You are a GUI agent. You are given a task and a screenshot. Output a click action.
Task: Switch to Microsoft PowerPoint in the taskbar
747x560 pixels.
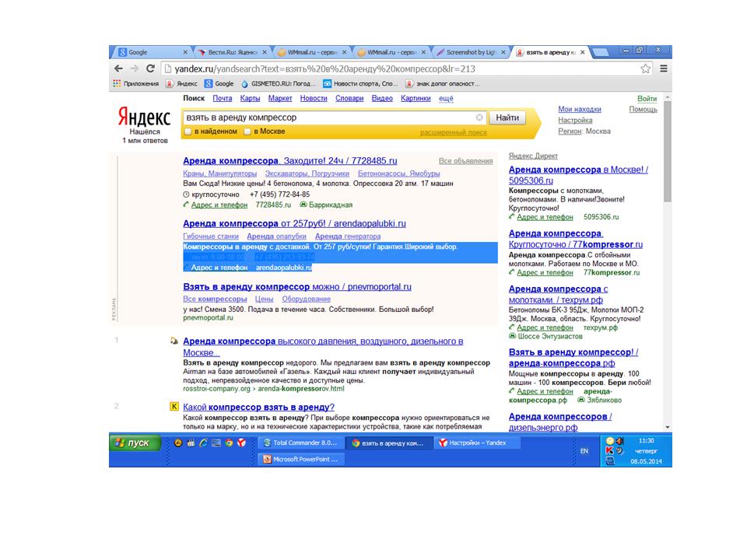[301, 460]
